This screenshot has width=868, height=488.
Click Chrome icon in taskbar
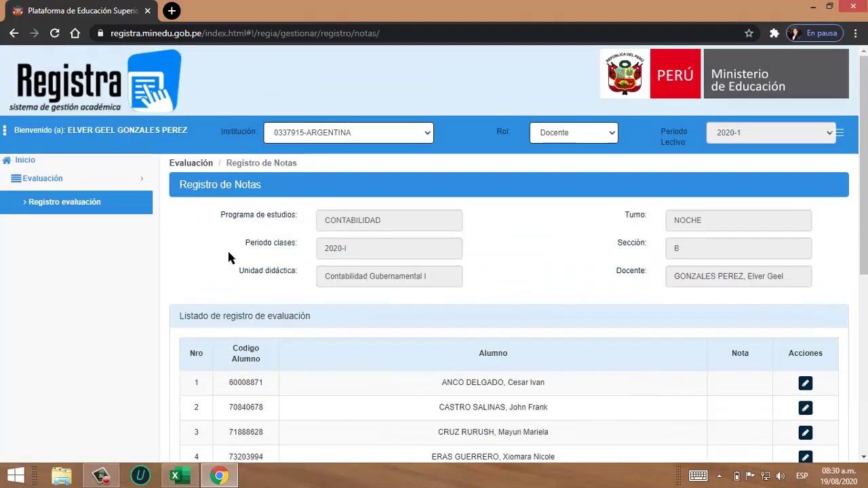(x=218, y=475)
